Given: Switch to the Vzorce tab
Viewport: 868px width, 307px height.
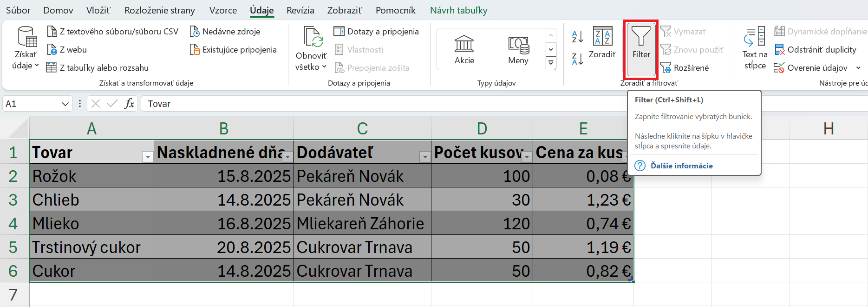Looking at the screenshot, I should click(x=223, y=10).
